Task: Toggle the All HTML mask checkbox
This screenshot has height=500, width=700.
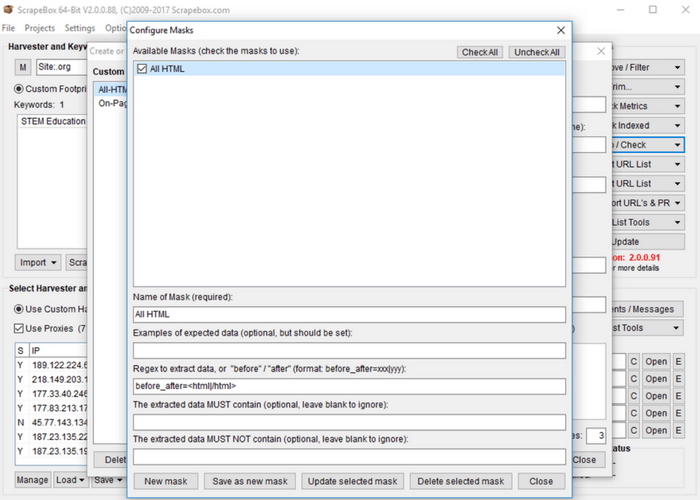Action: pos(142,69)
